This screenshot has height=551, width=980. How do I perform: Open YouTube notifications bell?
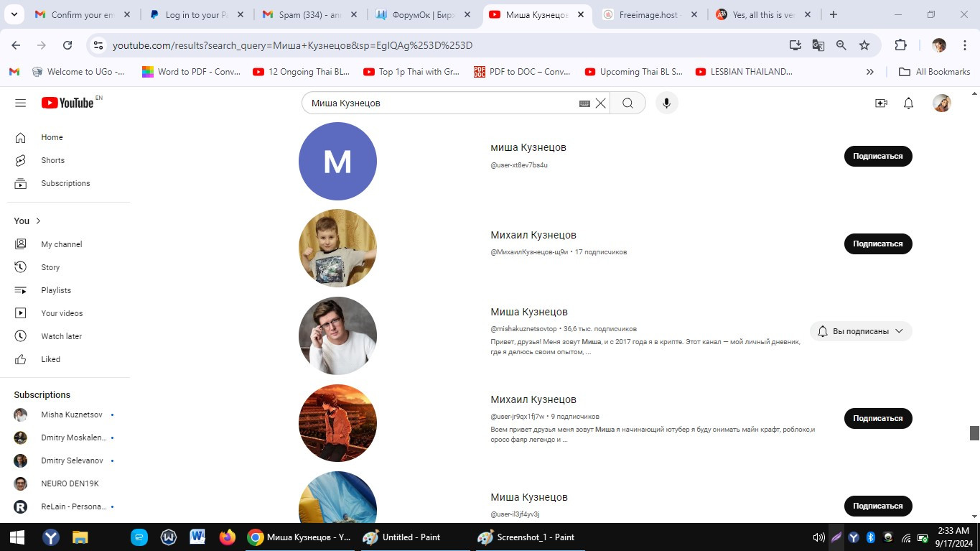click(x=908, y=103)
